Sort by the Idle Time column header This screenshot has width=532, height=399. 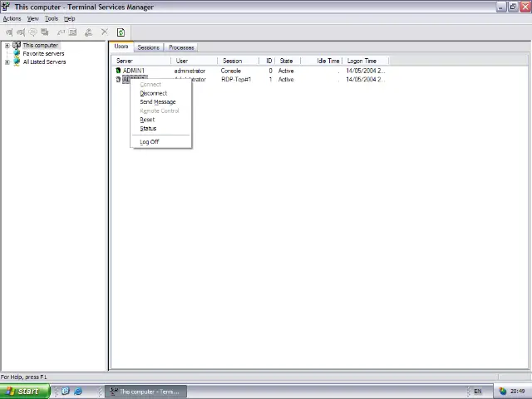coord(322,61)
